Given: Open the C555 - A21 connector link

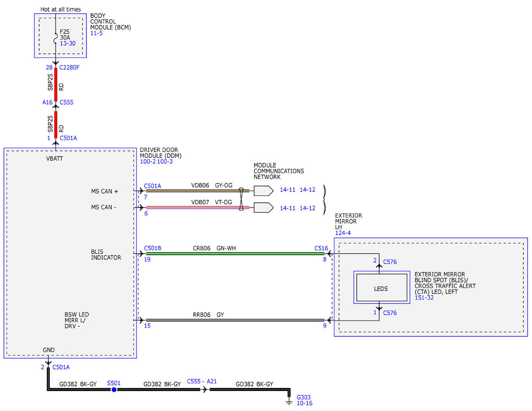Looking at the screenshot, I should [202, 381].
